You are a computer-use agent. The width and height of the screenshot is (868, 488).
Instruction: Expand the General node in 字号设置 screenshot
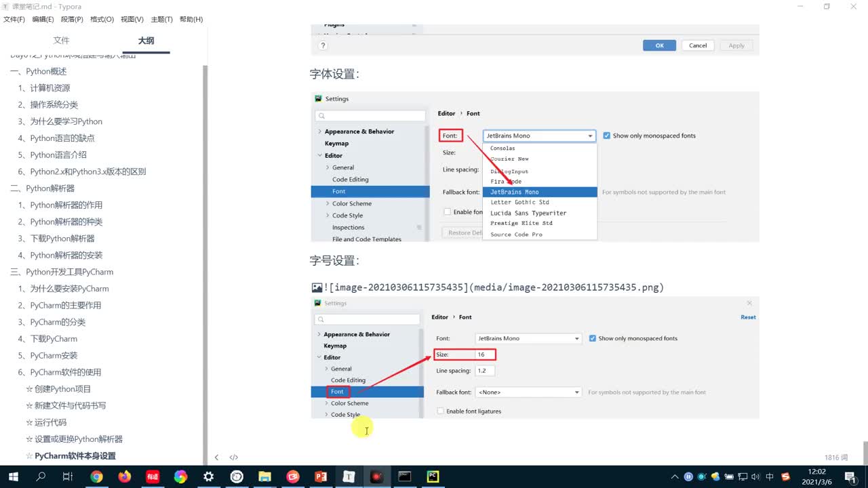coord(326,369)
